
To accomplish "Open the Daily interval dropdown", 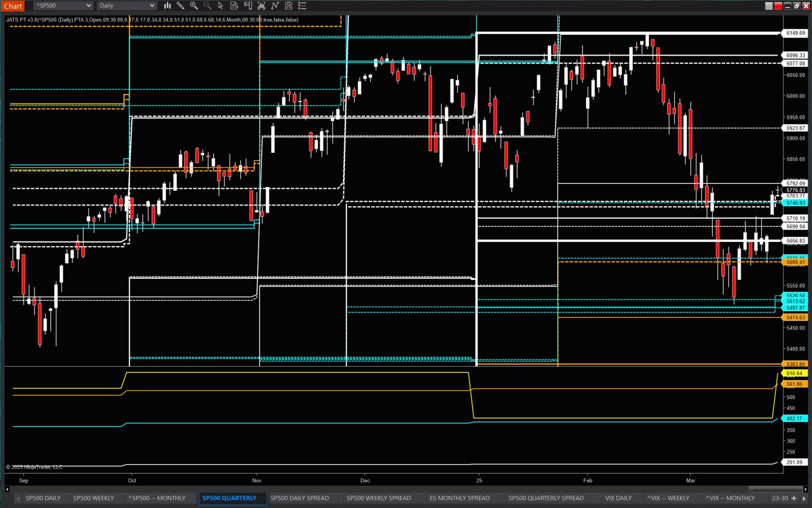I will 125,5.
